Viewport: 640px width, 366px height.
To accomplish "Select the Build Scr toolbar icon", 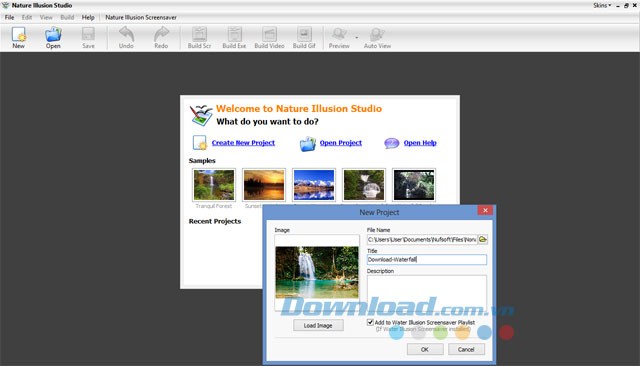I will pyautogui.click(x=200, y=34).
